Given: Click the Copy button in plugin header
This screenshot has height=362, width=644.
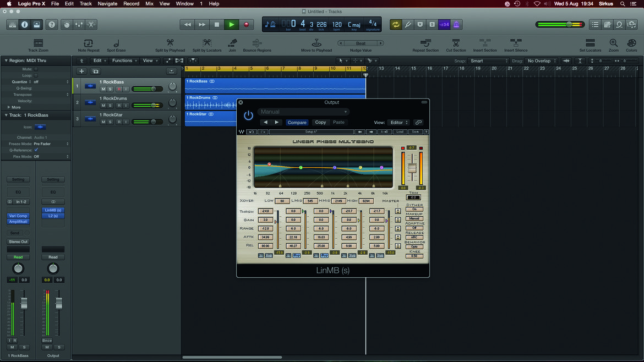Looking at the screenshot, I should [320, 122].
